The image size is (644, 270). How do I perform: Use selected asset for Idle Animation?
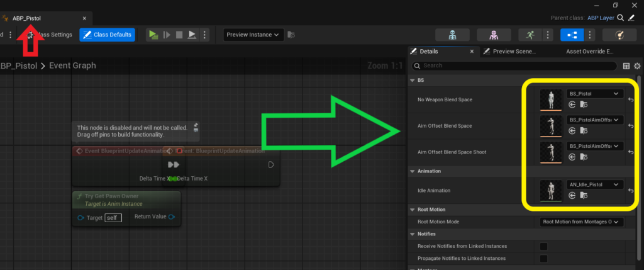click(x=572, y=196)
